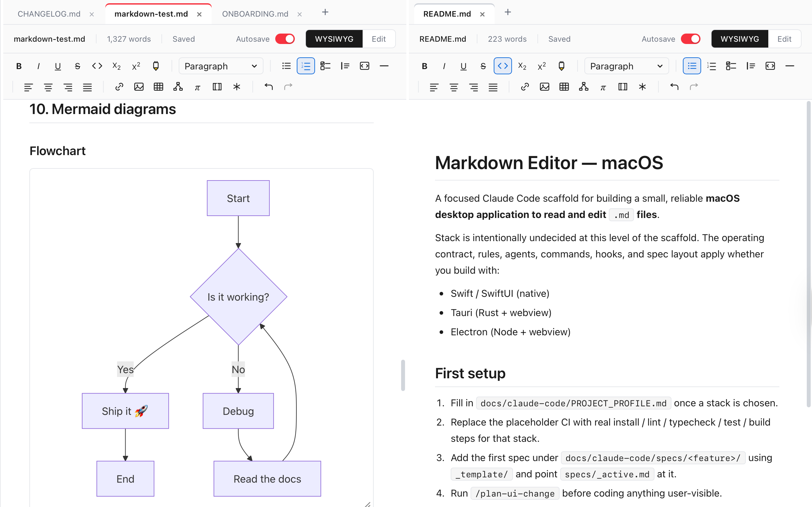Open Paragraph style dropdown in README.md pane
The image size is (812, 507).
[626, 66]
